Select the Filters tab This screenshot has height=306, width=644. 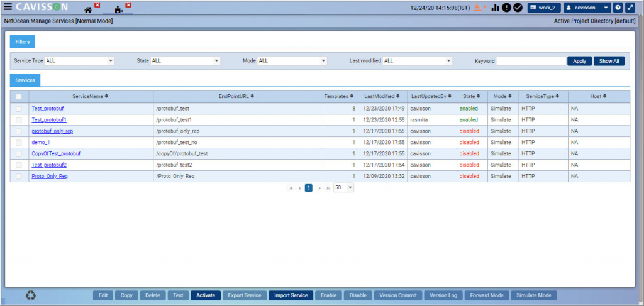coord(23,42)
